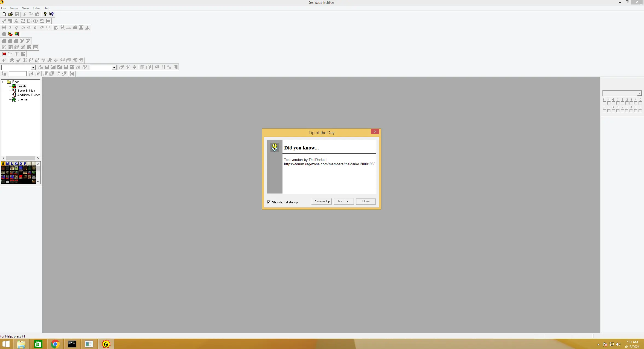Click the 1m ruler measurement icon
644x349 pixels.
[x=69, y=28]
